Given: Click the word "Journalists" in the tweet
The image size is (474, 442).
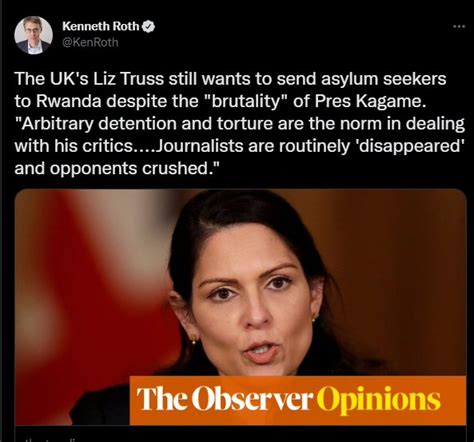Looking at the screenshot, I should click(199, 146).
